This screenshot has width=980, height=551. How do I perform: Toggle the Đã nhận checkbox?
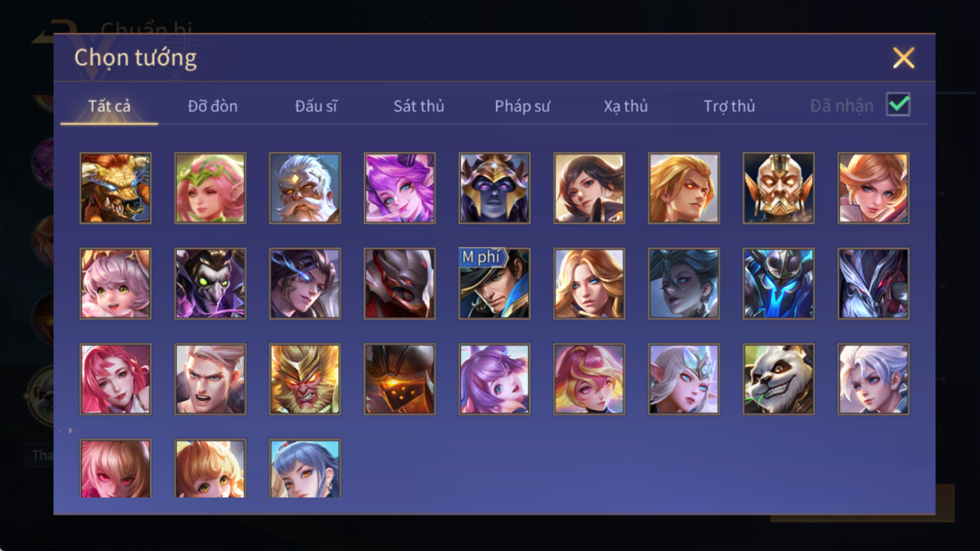coord(898,104)
